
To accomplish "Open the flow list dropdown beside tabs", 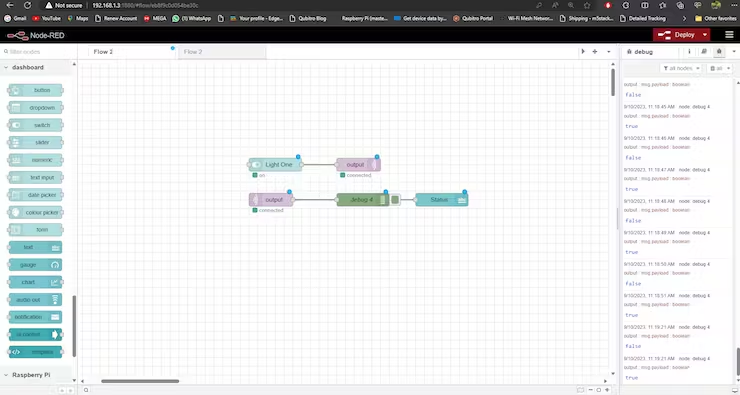I will pyautogui.click(x=609, y=51).
